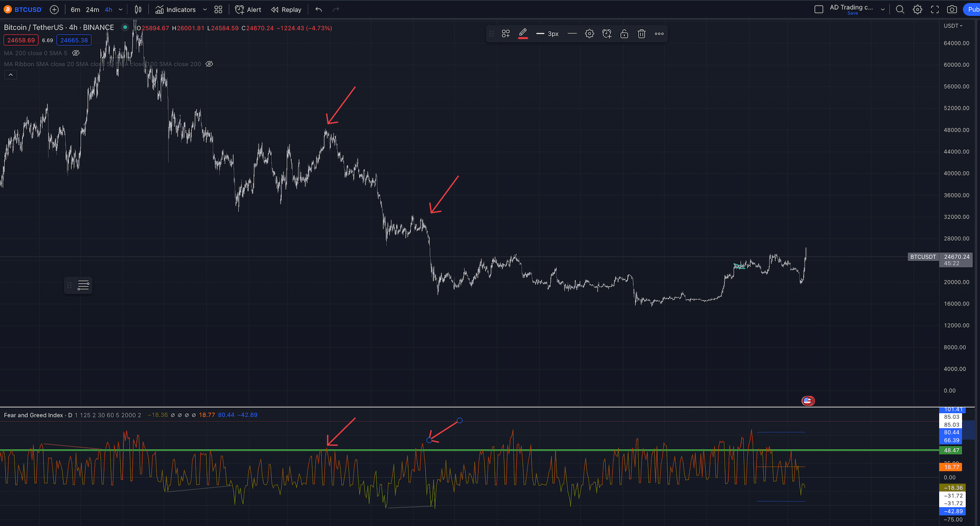This screenshot has height=526, width=980.
Task: Show the hidden MA Ribbon indicator
Action: click(209, 64)
